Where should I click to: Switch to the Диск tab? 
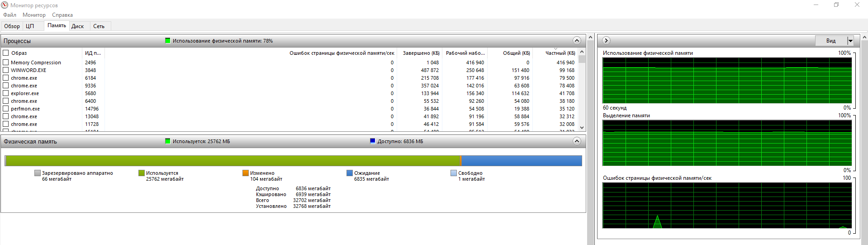[77, 26]
